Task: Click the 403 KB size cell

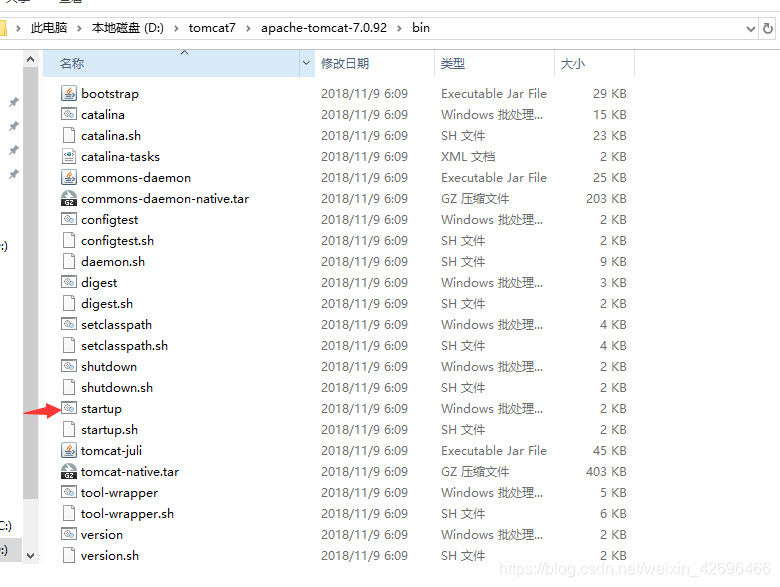Action: point(606,471)
